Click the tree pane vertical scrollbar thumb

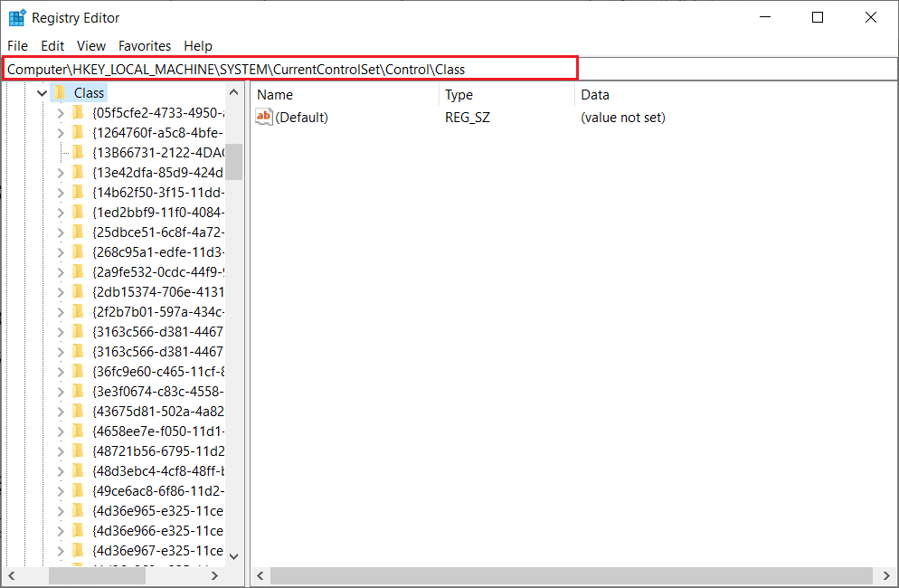234,162
